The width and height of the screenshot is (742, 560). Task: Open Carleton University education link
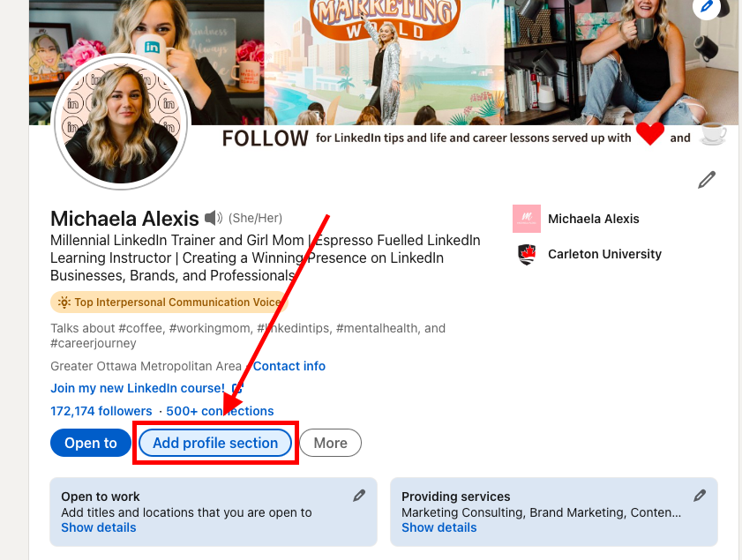[604, 254]
